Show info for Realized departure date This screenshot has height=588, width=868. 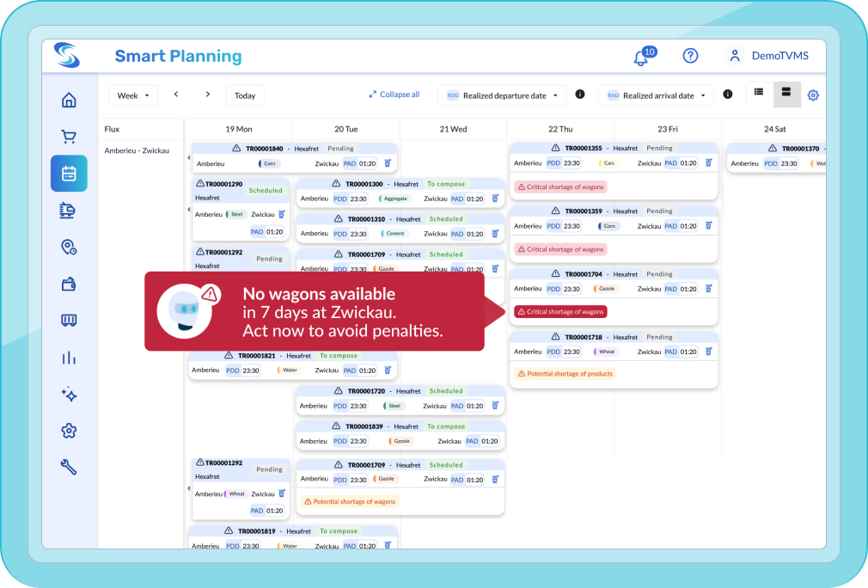pyautogui.click(x=579, y=95)
